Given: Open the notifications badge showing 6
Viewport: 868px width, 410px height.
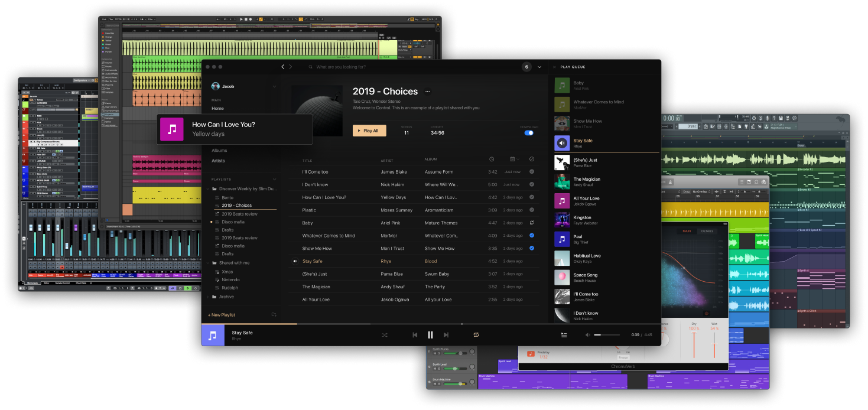Looking at the screenshot, I should click(526, 67).
